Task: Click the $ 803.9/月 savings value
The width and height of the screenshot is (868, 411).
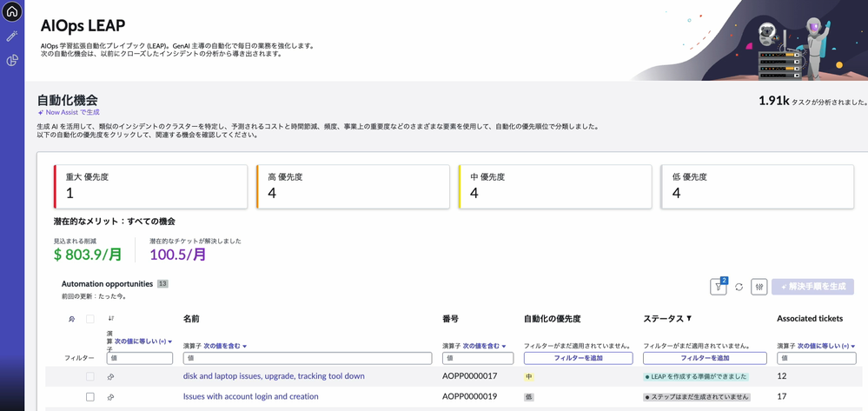Action: pyautogui.click(x=88, y=255)
